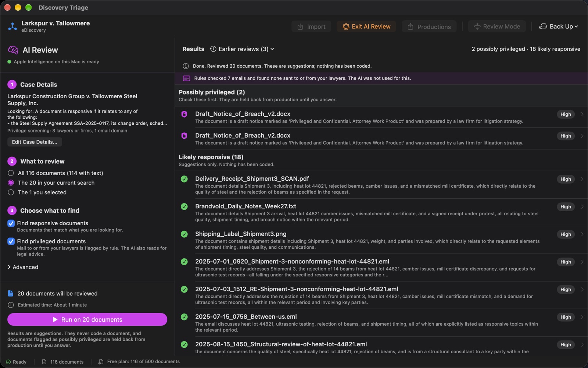
Task: Click the Edit Case Details... button
Action: 35,142
